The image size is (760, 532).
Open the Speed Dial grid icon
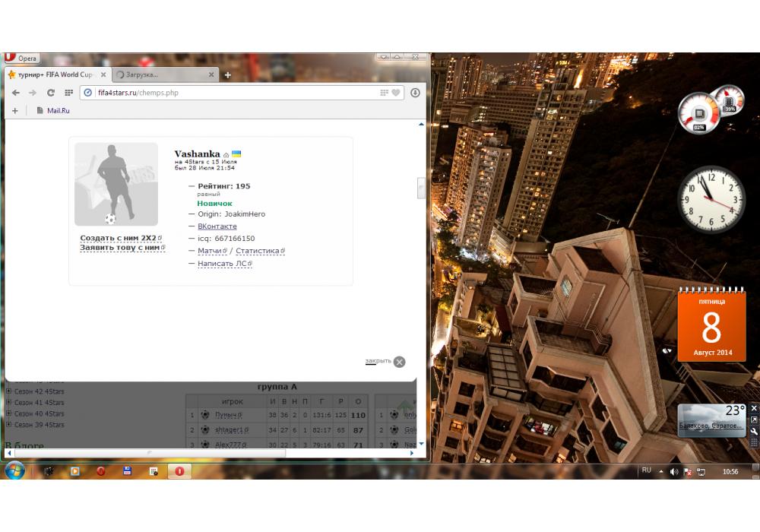(68, 93)
